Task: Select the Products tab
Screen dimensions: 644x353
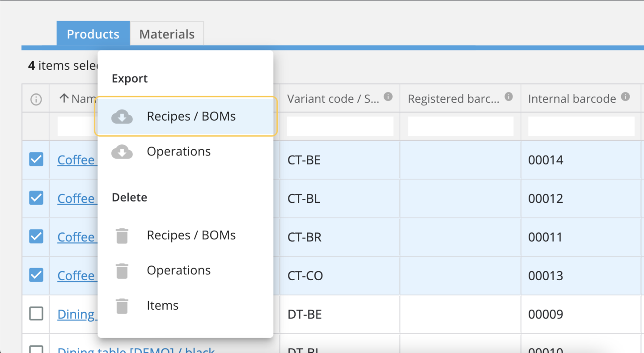Action: 93,34
